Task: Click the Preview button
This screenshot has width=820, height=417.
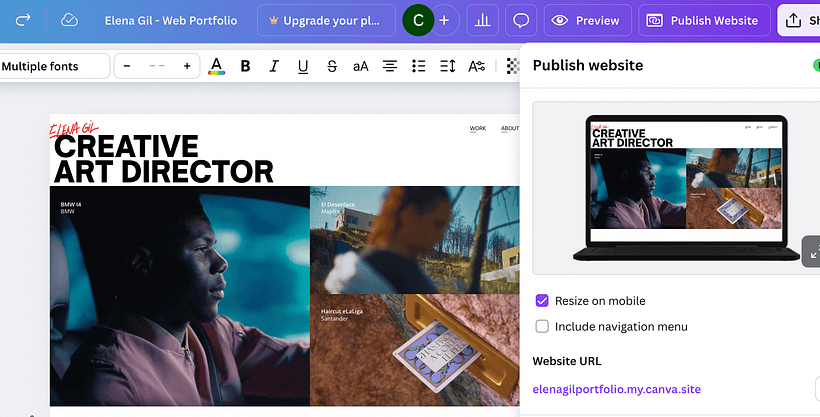Action: pyautogui.click(x=588, y=20)
